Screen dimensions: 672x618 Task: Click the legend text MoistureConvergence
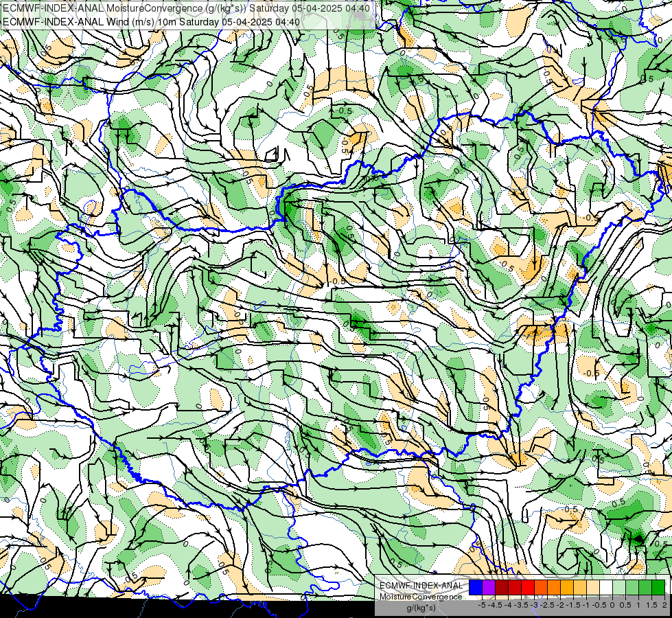coord(421,597)
